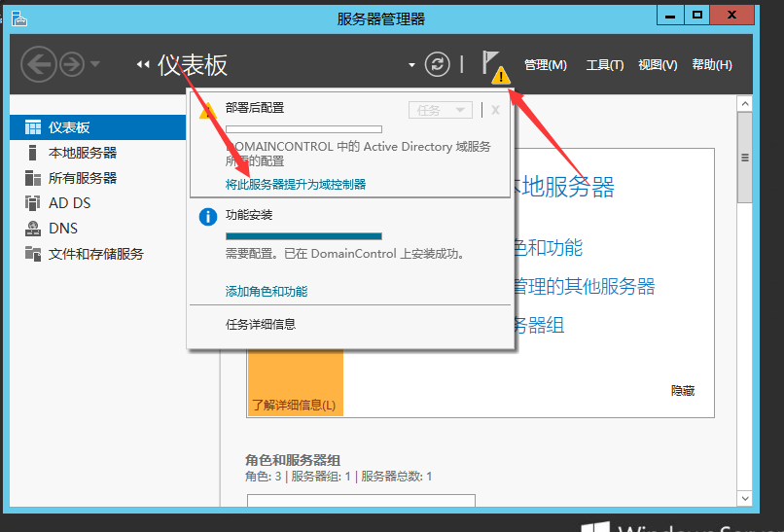Click the file and storage services icon
Viewport: 784px width, 532px height.
[33, 254]
